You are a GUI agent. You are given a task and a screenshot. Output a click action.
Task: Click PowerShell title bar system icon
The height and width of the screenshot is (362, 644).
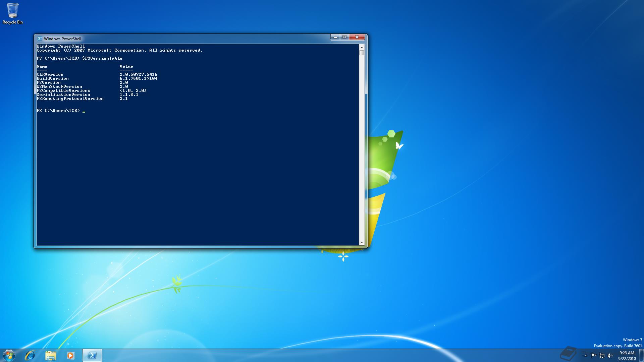[40, 39]
